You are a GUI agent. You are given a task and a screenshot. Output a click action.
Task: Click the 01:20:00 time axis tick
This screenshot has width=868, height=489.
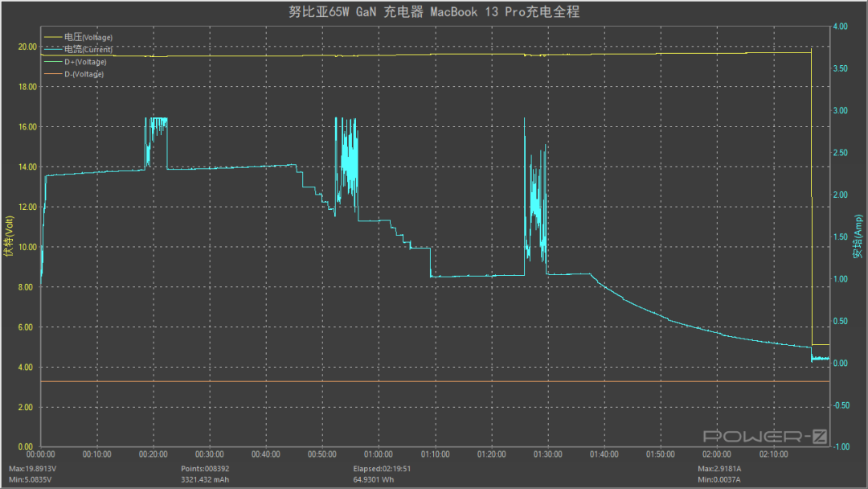492,454
